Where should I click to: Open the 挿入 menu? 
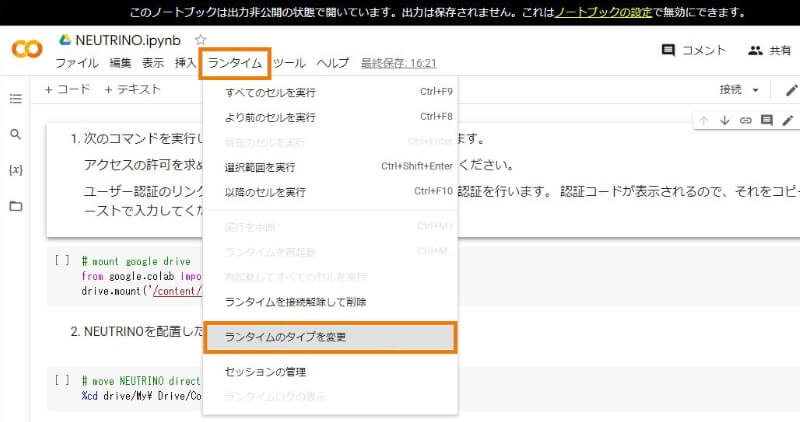pyautogui.click(x=185, y=63)
